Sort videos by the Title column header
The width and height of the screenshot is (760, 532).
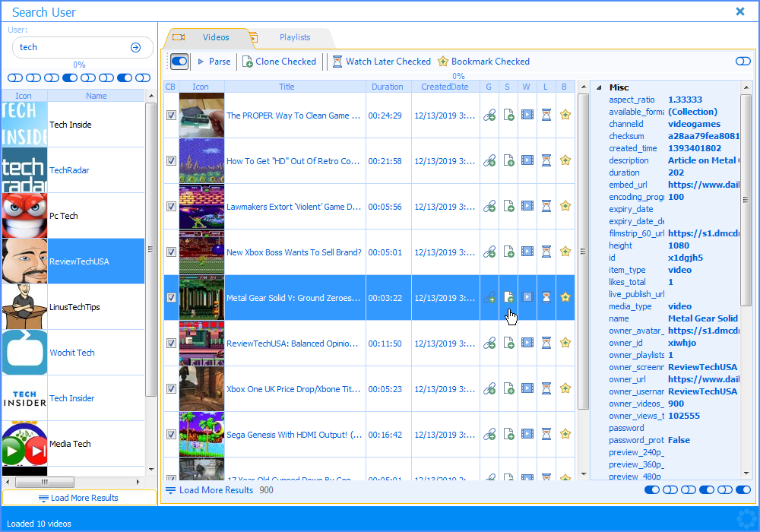[287, 87]
